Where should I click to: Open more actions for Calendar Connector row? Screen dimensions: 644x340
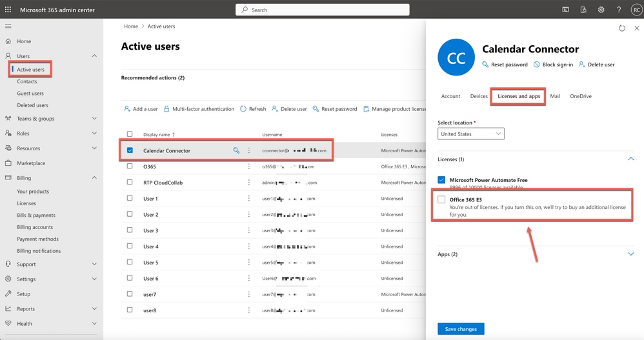pyautogui.click(x=248, y=150)
